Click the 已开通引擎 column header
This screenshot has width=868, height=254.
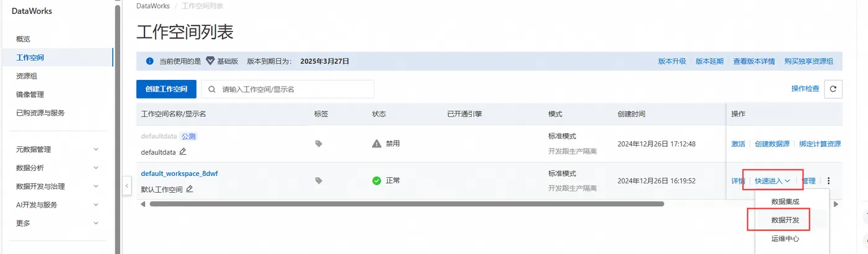[464, 114]
